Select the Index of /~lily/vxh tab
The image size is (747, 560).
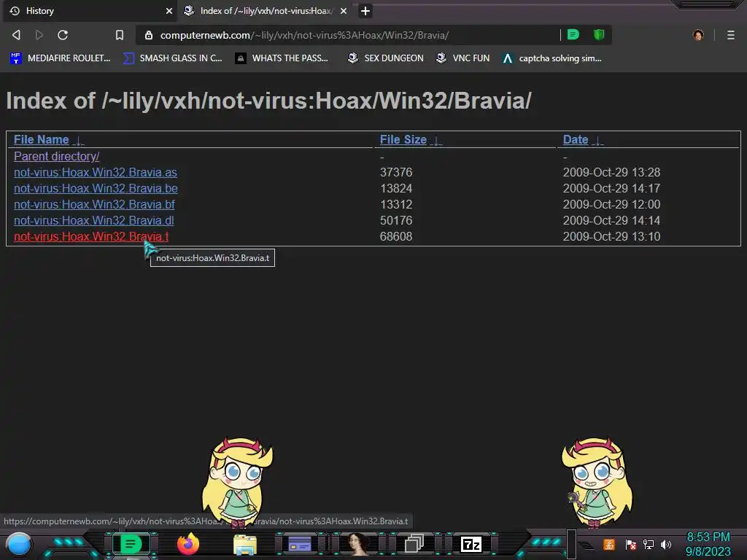click(266, 11)
